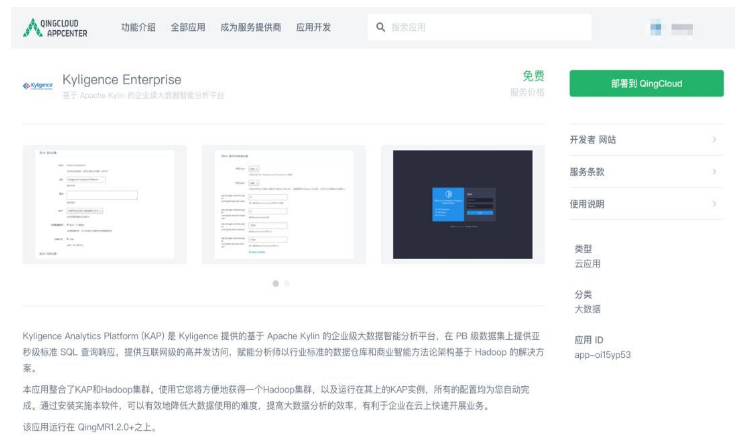Click the QingCloud AppCenter logo
This screenshot has width=745, height=446.
point(55,28)
